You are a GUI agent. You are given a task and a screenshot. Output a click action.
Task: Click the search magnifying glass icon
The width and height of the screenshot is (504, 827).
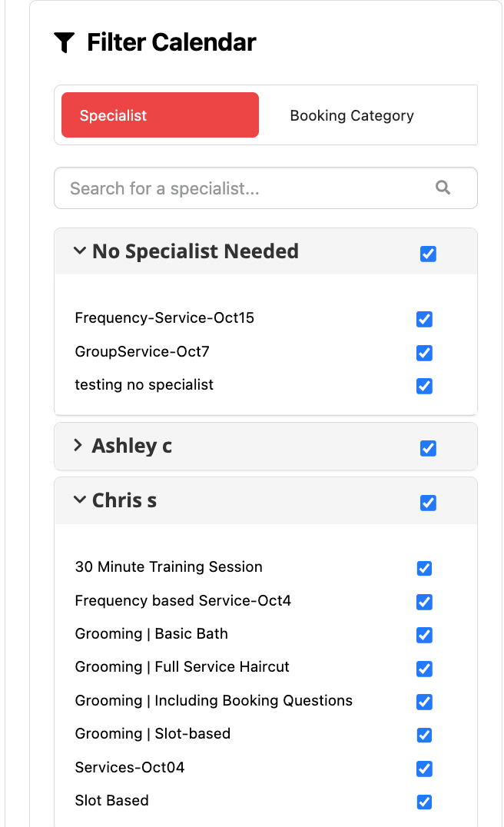pyautogui.click(x=443, y=188)
